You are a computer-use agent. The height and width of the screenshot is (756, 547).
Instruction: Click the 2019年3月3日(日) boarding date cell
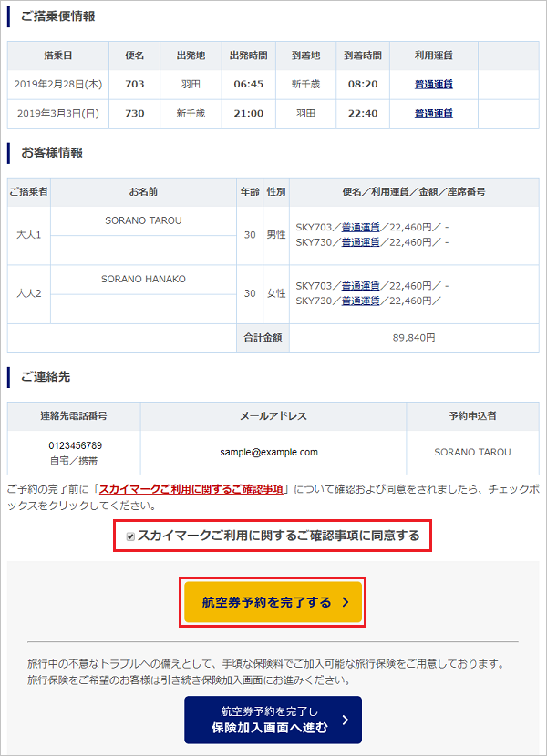(x=58, y=114)
